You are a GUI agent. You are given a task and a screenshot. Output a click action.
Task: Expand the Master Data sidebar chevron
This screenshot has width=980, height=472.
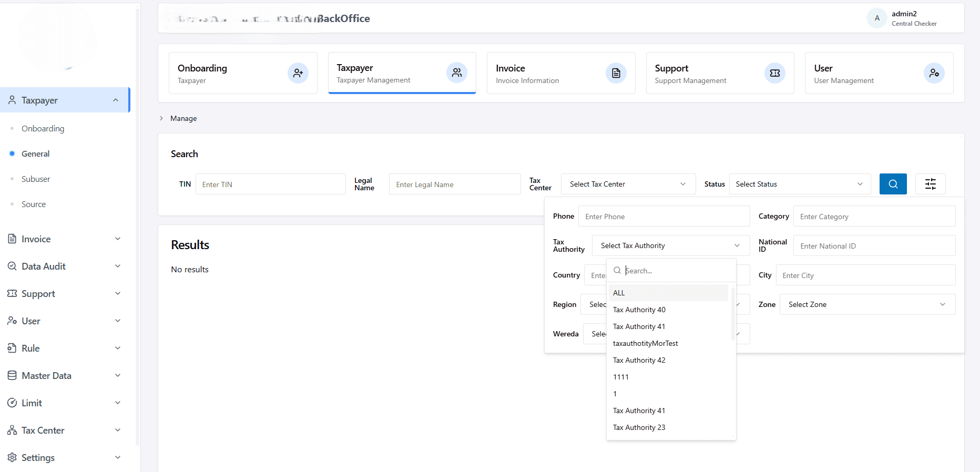118,375
